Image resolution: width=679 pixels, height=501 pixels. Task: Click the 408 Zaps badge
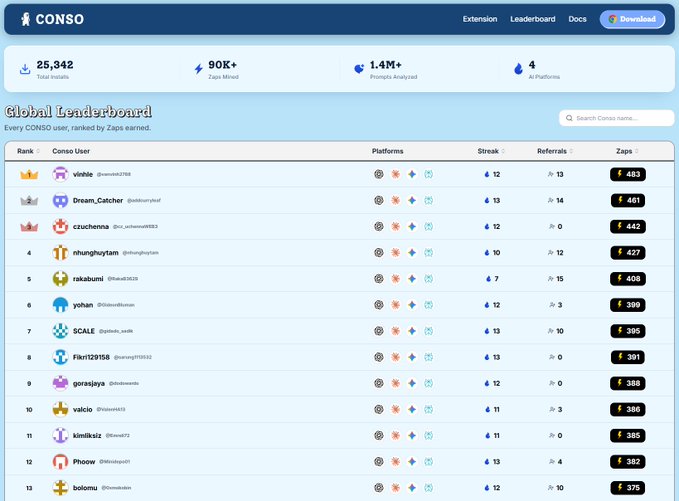[x=628, y=279]
